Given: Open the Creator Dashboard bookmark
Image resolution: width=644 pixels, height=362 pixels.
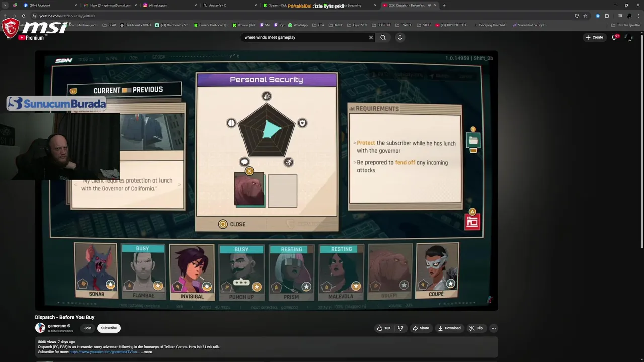Looking at the screenshot, I should point(211,25).
